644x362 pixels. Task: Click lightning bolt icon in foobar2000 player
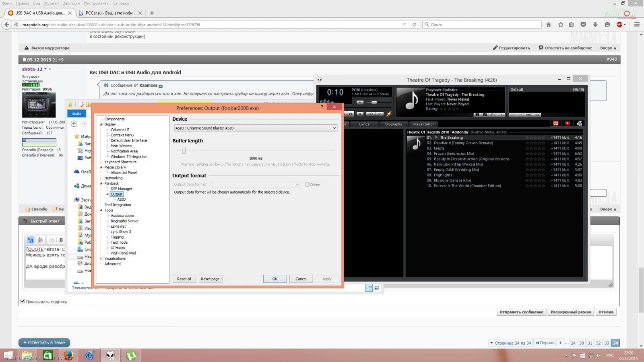(389, 114)
